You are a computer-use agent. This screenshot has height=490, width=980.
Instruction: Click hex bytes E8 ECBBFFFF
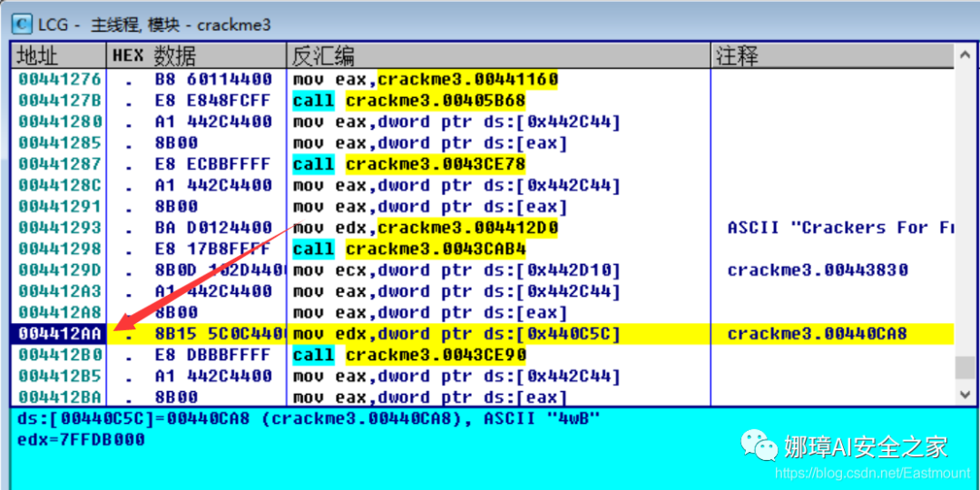tap(214, 164)
